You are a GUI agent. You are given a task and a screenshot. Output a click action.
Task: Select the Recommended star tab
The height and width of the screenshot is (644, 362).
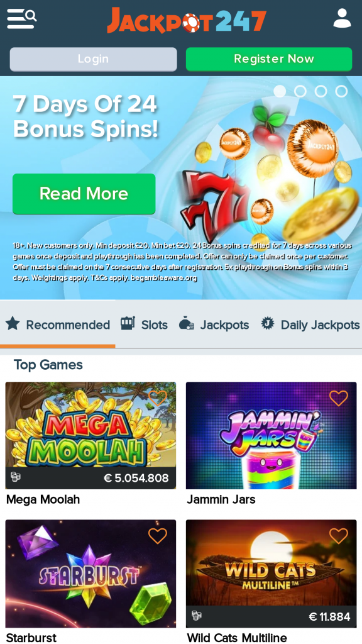coord(58,325)
